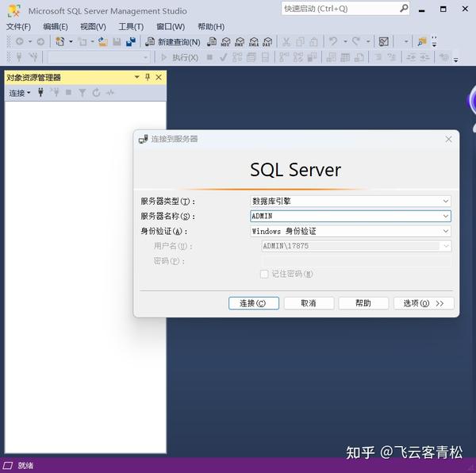This screenshot has width=476, height=473.
Task: Click the Open File folder icon
Action: tap(103, 41)
